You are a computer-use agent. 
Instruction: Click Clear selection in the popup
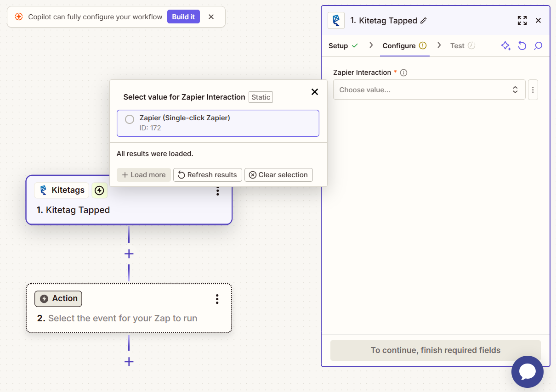[278, 175]
